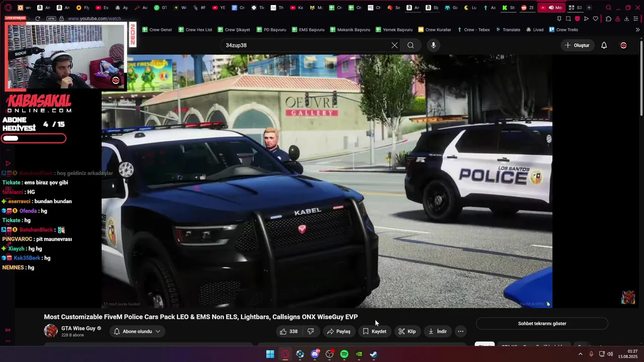
Task: Open Steam from the taskbar
Action: (374, 354)
